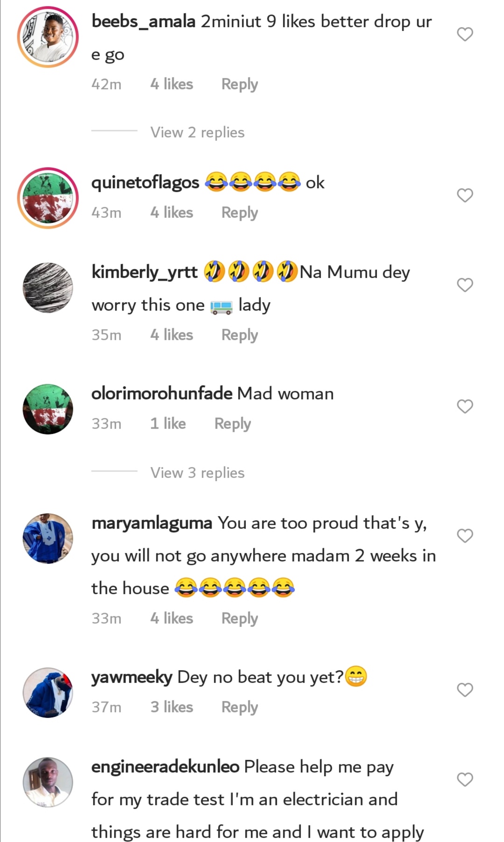
Task: Open yawmeeky's profile avatar
Action: (48, 693)
